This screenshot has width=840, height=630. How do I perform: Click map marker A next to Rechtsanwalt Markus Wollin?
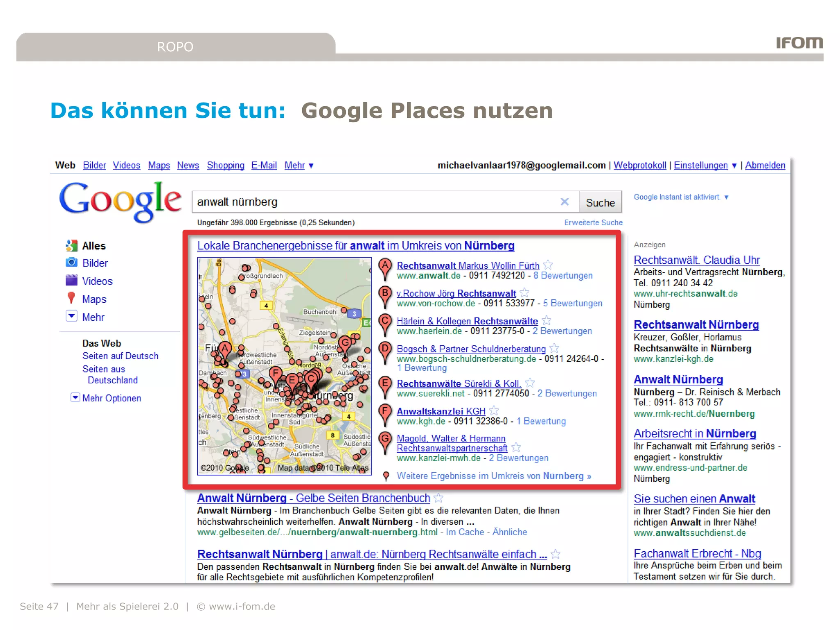coord(385,269)
